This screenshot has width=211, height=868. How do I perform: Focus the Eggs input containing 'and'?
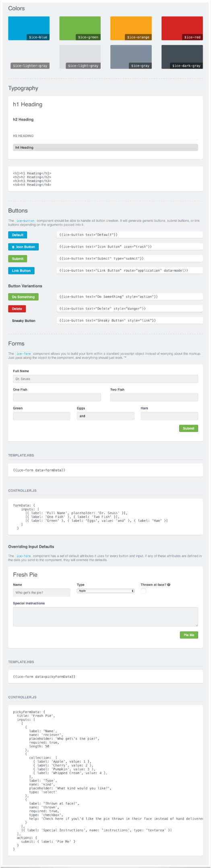pos(105,416)
